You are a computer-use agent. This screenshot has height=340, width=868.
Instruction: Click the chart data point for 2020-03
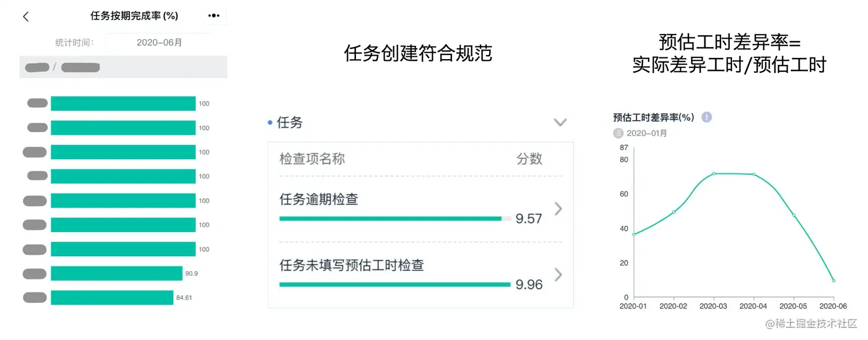point(714,173)
